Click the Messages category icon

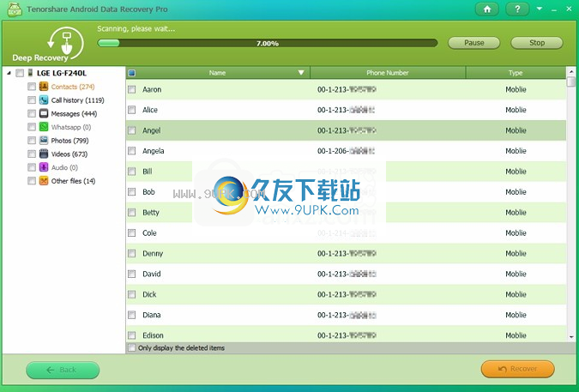[44, 113]
